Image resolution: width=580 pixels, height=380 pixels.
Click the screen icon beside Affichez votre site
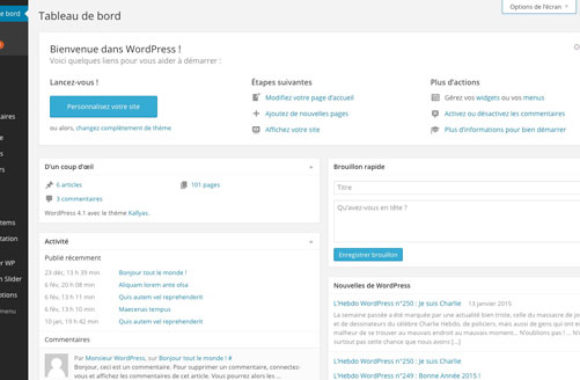(x=256, y=130)
